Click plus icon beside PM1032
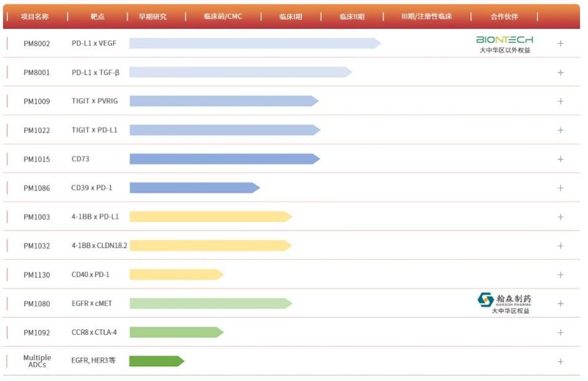 (x=560, y=246)
